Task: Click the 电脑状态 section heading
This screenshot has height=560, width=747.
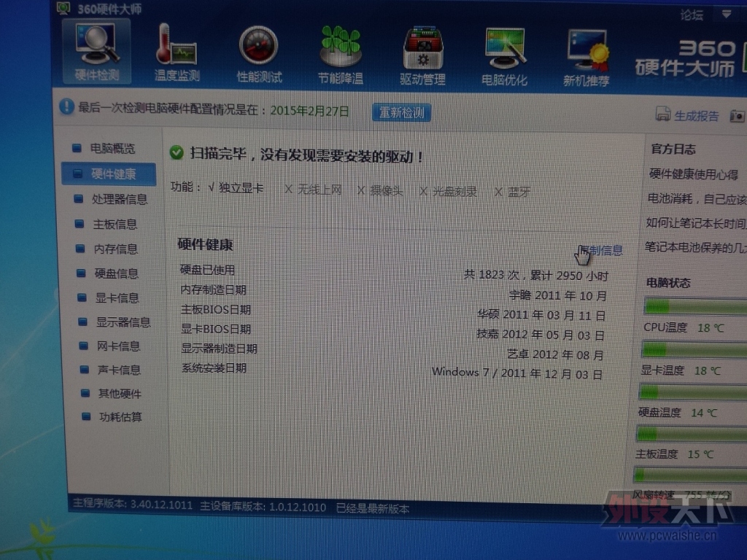Action: [x=668, y=283]
